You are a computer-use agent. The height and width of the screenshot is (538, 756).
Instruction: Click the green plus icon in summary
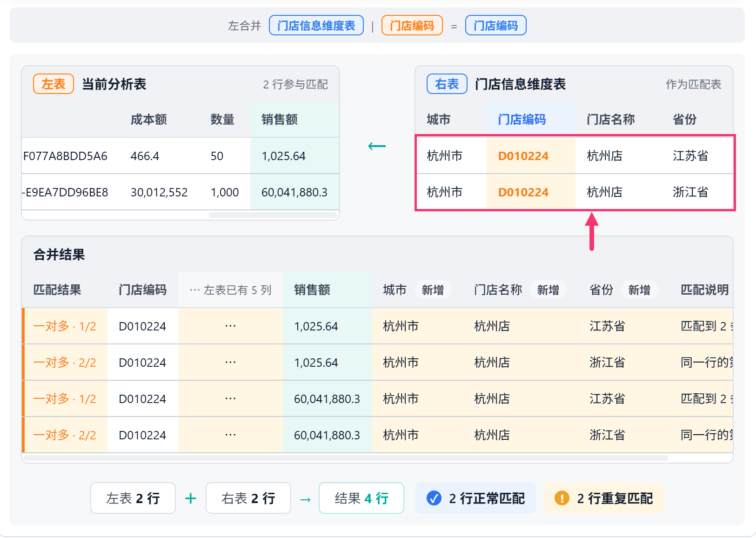click(x=191, y=499)
